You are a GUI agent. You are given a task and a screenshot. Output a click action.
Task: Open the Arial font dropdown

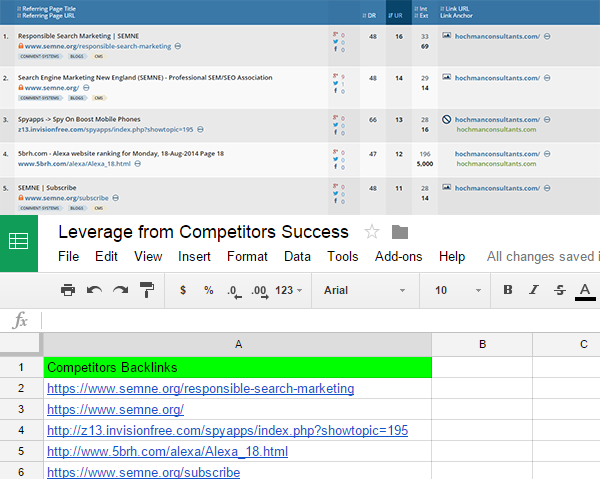pyautogui.click(x=360, y=290)
